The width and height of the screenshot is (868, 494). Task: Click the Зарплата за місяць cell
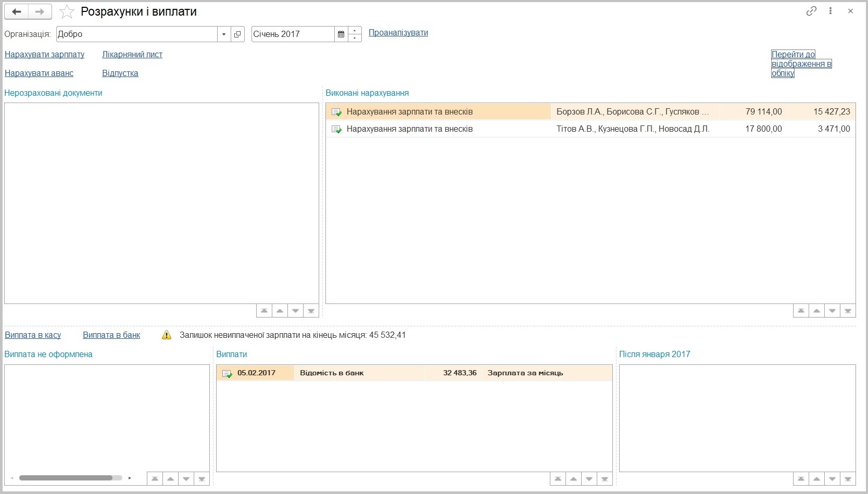point(547,373)
